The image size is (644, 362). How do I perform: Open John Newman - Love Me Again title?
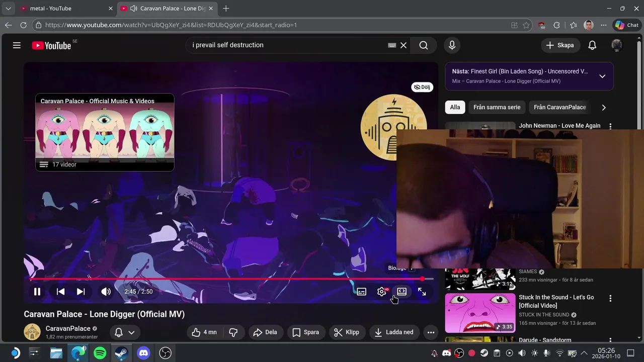point(559,126)
